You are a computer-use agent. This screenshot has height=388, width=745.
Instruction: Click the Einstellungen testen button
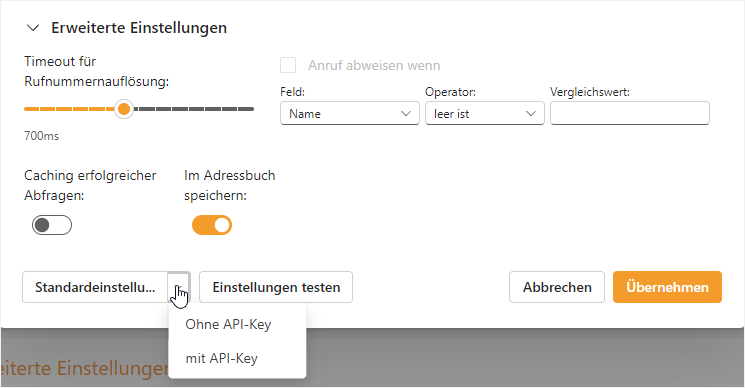point(276,287)
